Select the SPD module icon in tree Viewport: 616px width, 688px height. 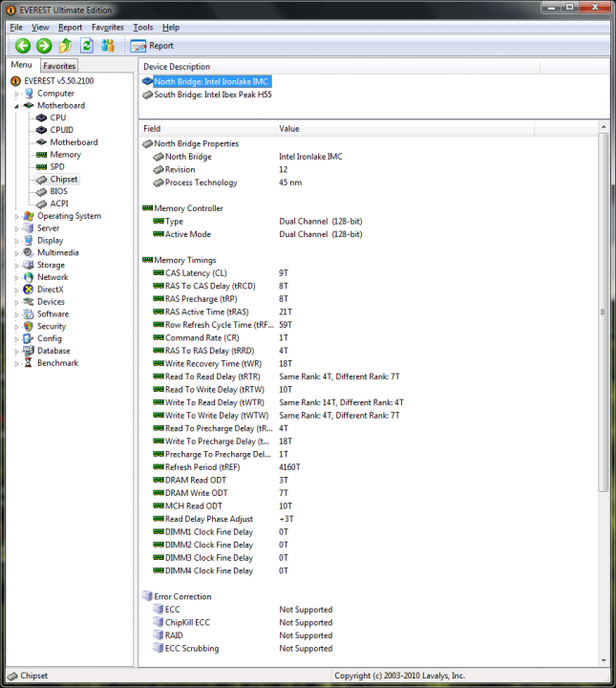tap(42, 166)
